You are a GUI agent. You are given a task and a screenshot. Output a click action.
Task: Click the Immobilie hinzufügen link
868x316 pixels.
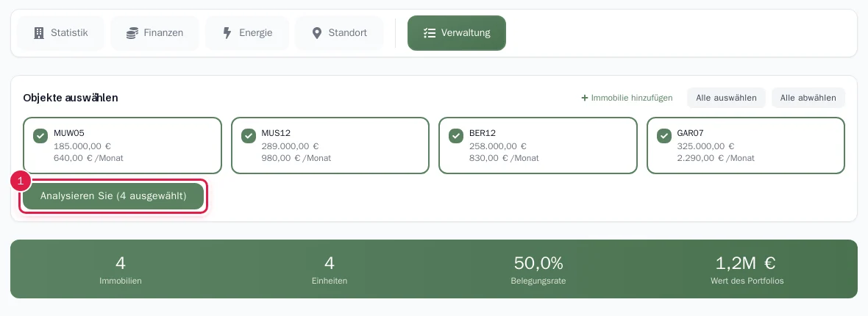(627, 98)
